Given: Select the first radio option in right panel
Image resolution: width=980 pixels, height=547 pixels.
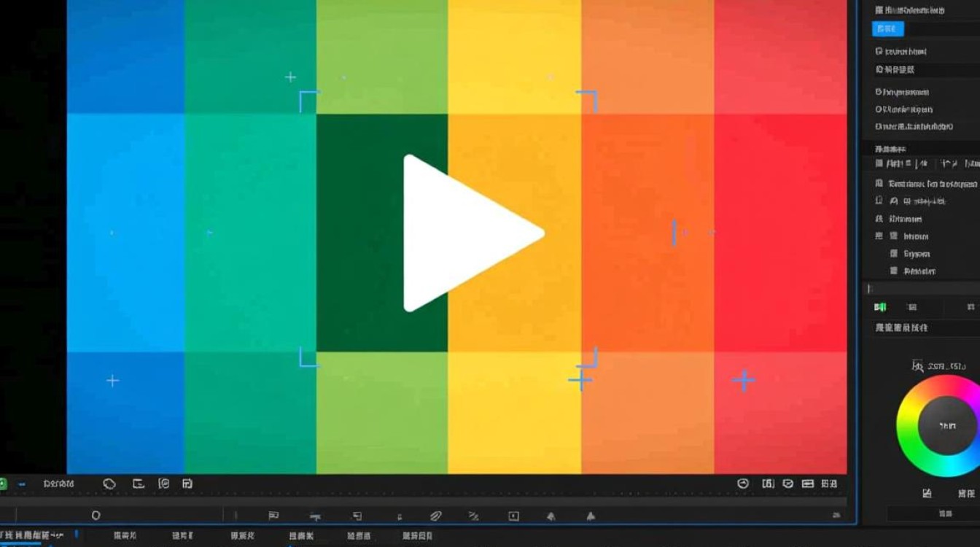Looking at the screenshot, I should [x=879, y=93].
